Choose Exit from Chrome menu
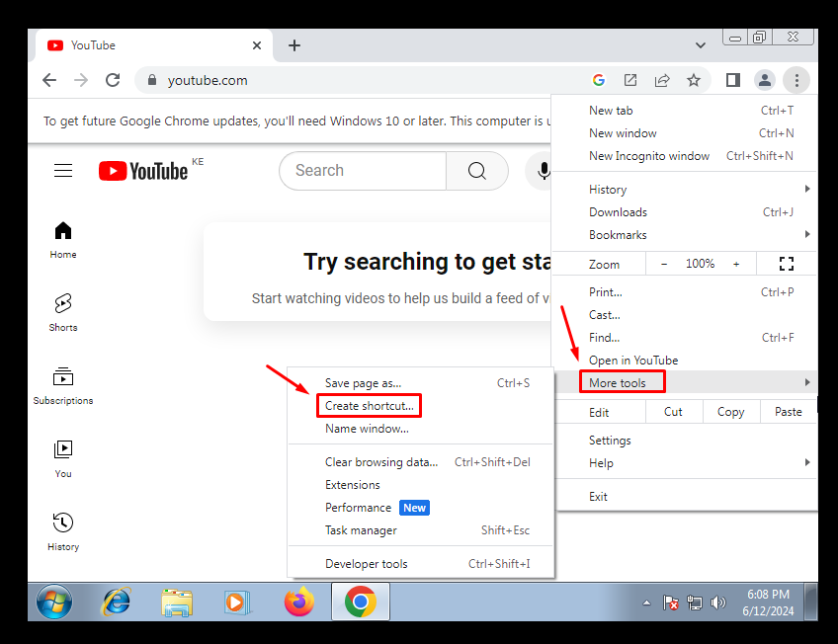The image size is (838, 644). coord(685,497)
